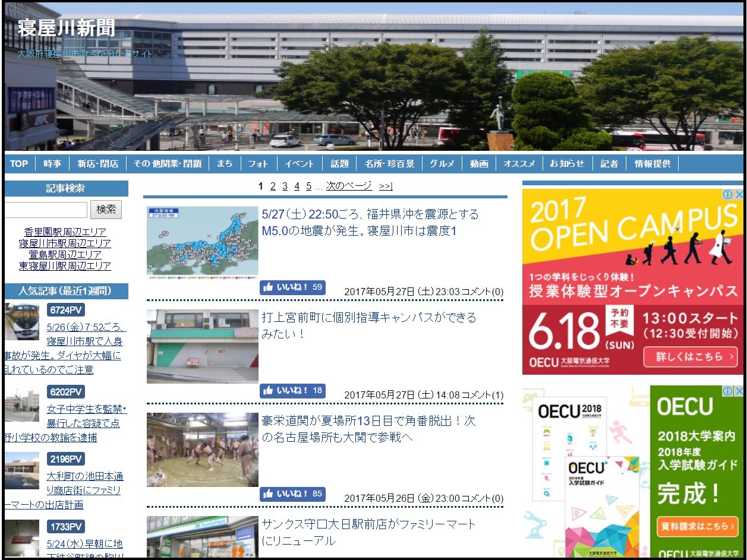This screenshot has width=747, height=560.
Task: Open the 時事 category
Action: click(x=52, y=164)
